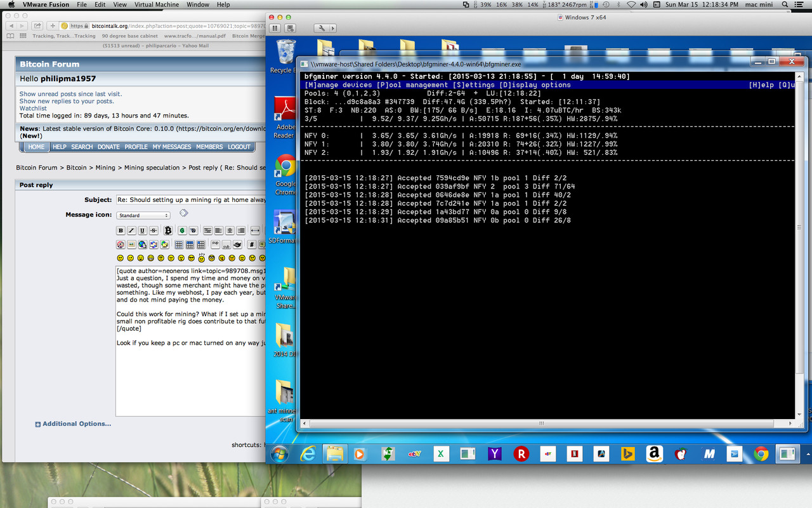812x508 pixels.
Task: Insert subscript tag in post editor
Action: 226,244
